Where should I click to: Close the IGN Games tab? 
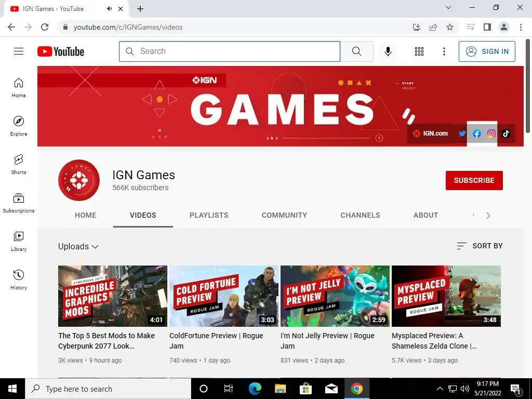(x=121, y=9)
